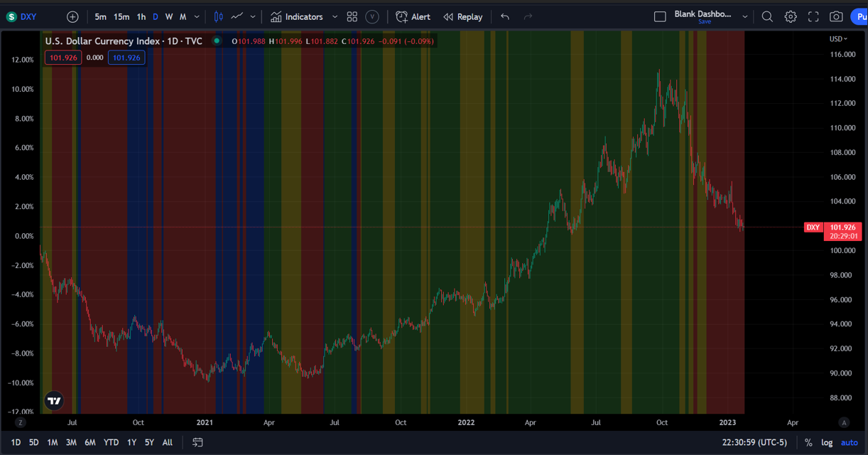Click the U.S. Dollar Currency Index title
This screenshot has height=455, width=868.
pyautogui.click(x=124, y=41)
